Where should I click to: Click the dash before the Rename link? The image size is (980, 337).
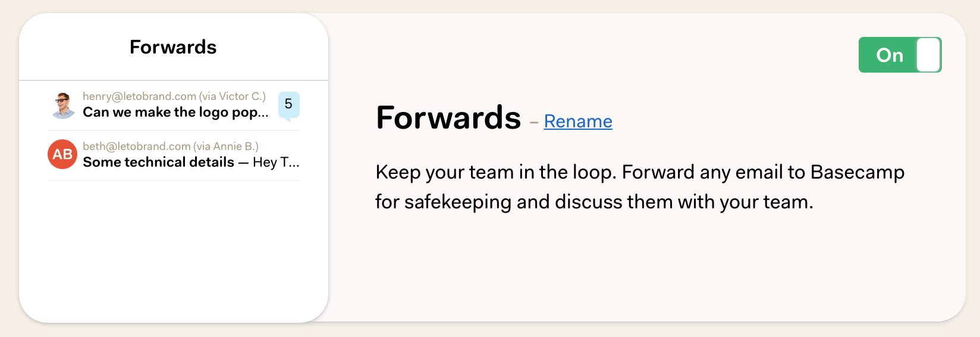click(x=534, y=123)
